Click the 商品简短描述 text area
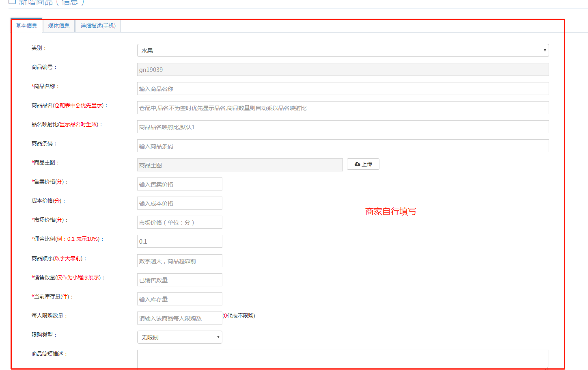 click(x=343, y=359)
